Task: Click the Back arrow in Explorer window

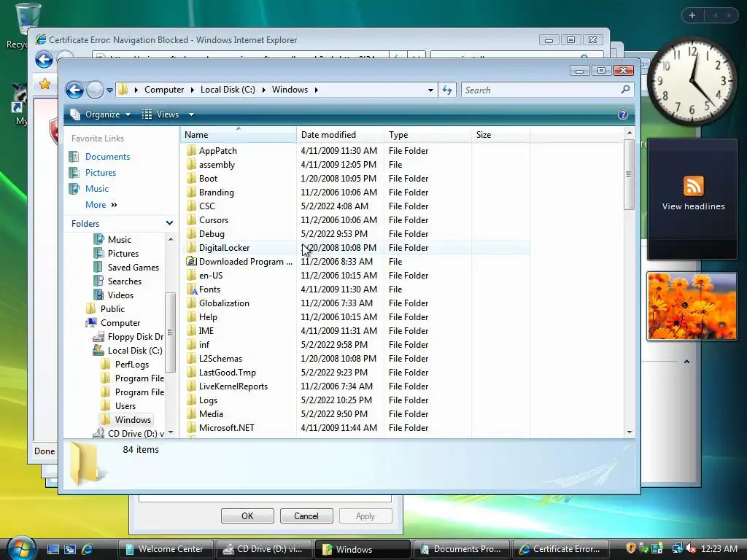Action: coord(75,90)
